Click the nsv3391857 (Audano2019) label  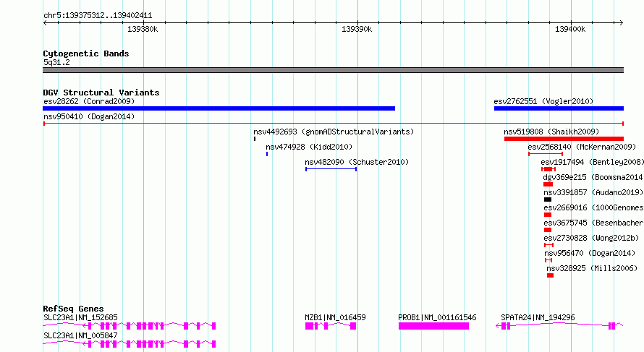593,192
